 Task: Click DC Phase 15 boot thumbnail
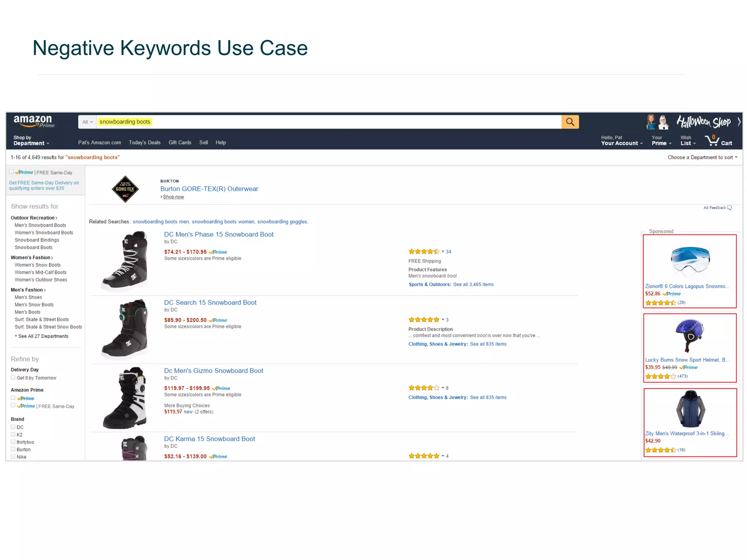(x=125, y=261)
